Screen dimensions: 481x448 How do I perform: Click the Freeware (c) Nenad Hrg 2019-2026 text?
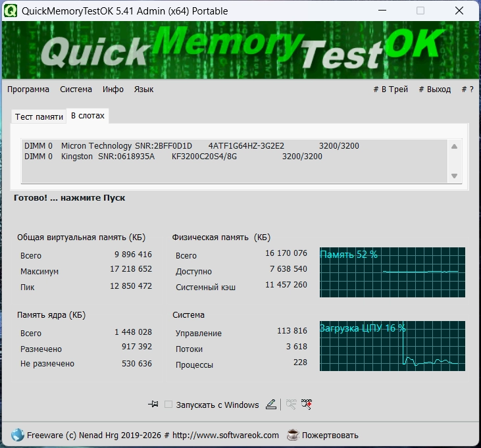(94, 435)
